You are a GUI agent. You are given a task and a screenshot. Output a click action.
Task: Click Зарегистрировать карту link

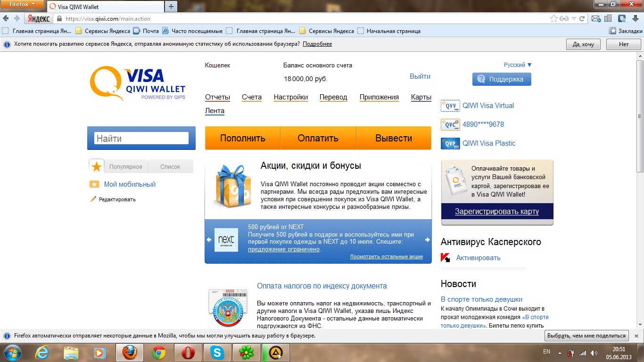click(x=497, y=212)
